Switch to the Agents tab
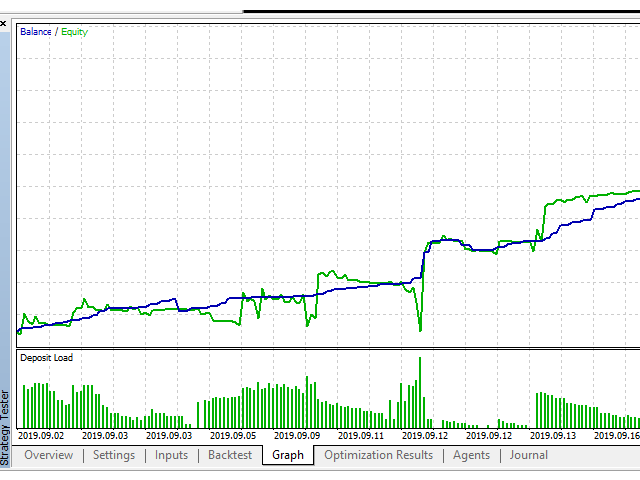 click(x=471, y=455)
